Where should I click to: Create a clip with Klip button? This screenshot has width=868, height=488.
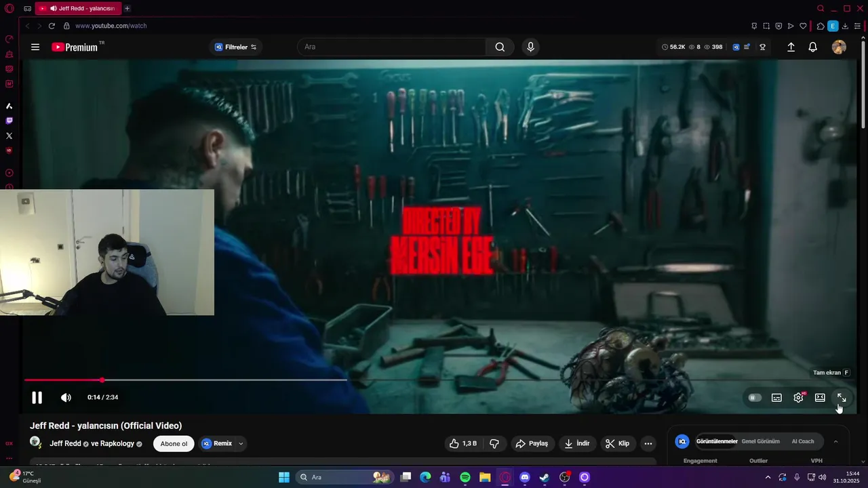(x=618, y=443)
